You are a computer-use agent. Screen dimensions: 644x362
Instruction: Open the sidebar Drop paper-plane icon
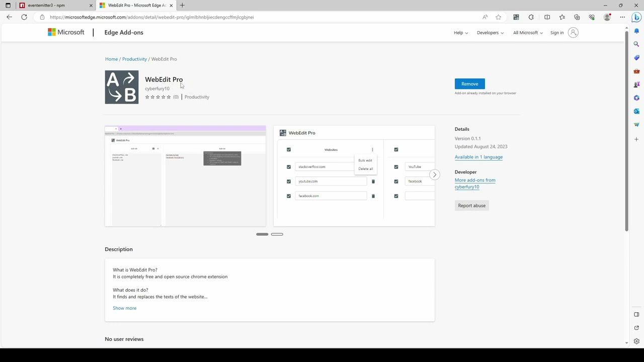point(636,125)
